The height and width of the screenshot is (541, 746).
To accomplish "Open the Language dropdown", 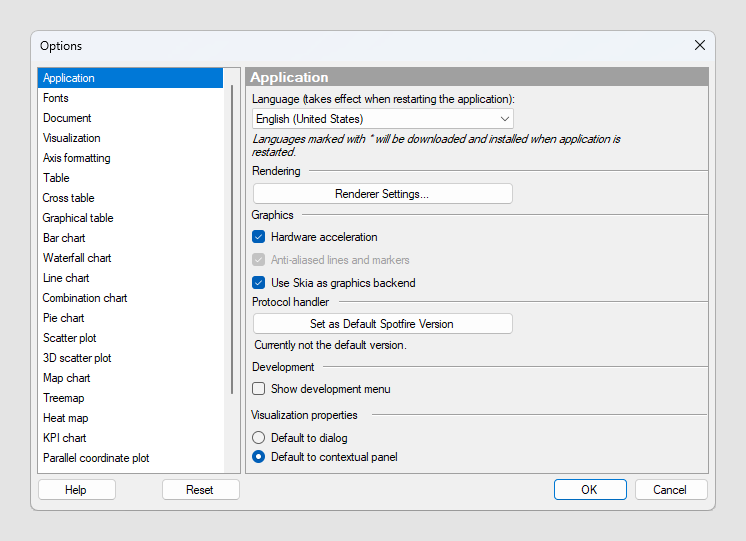I will [382, 119].
